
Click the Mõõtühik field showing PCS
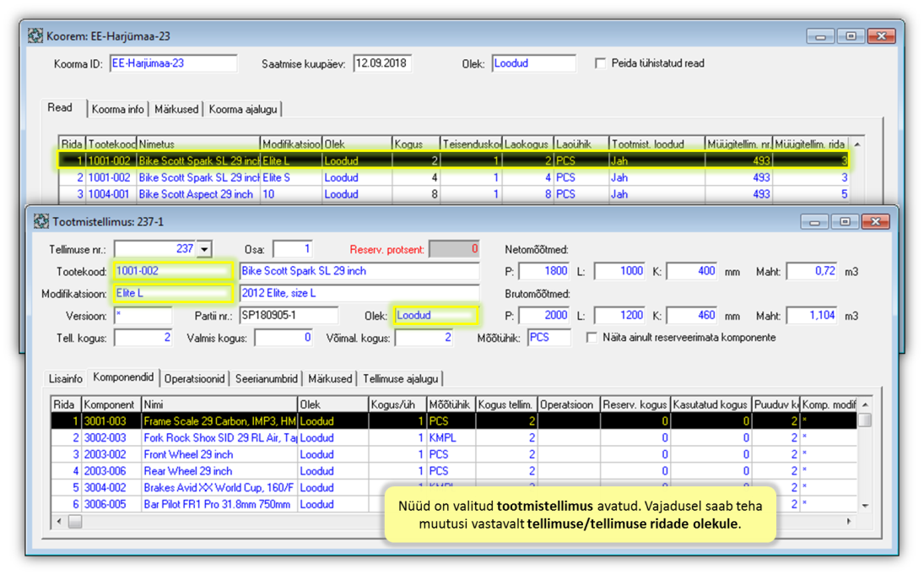[549, 338]
